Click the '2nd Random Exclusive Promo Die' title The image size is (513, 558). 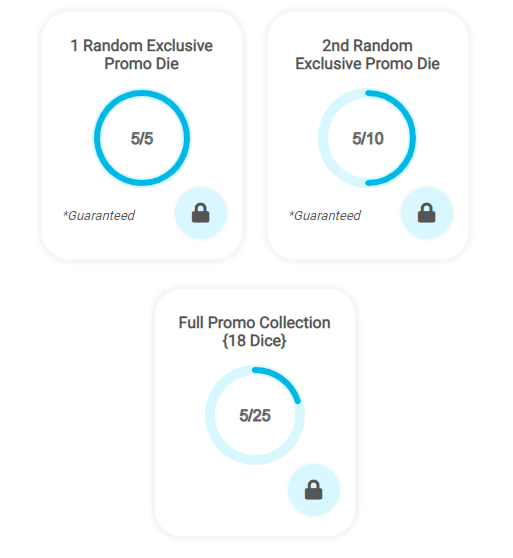tap(367, 54)
